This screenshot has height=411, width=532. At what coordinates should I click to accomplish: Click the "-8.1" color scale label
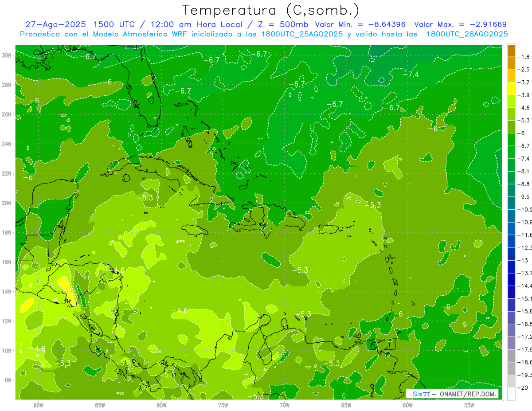click(x=524, y=171)
